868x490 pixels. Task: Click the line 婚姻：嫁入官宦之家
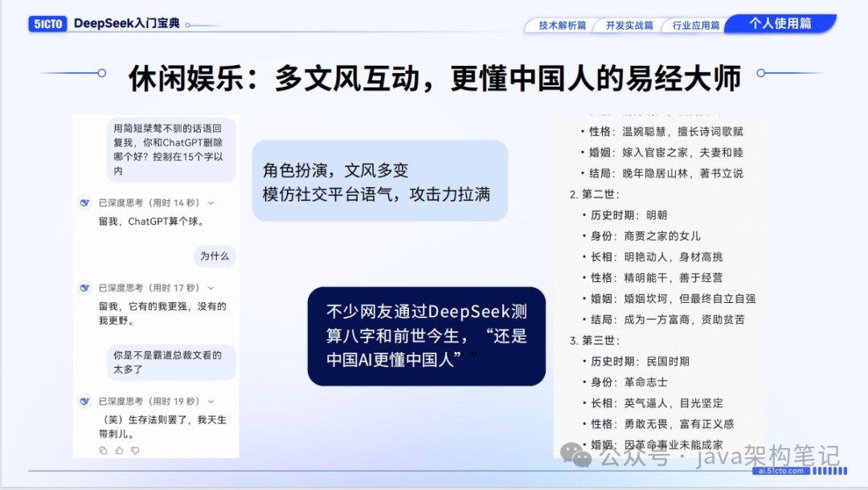click(666, 153)
